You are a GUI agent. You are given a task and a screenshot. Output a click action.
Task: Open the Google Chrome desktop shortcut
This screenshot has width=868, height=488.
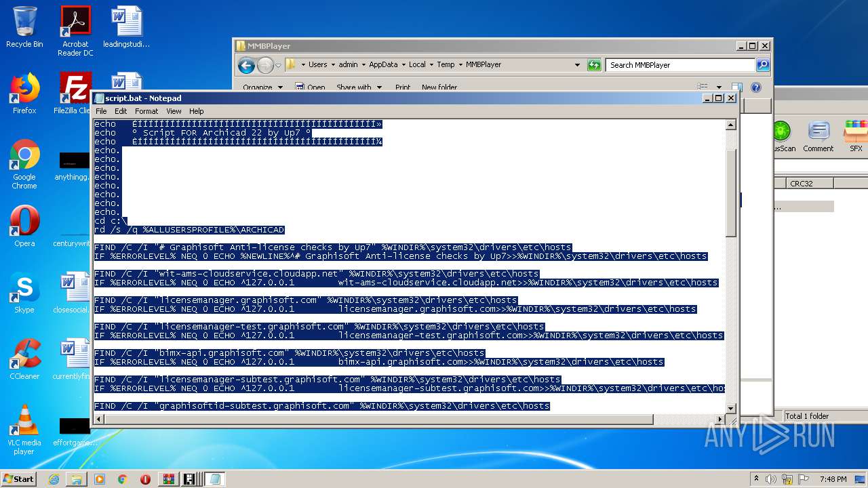24,164
